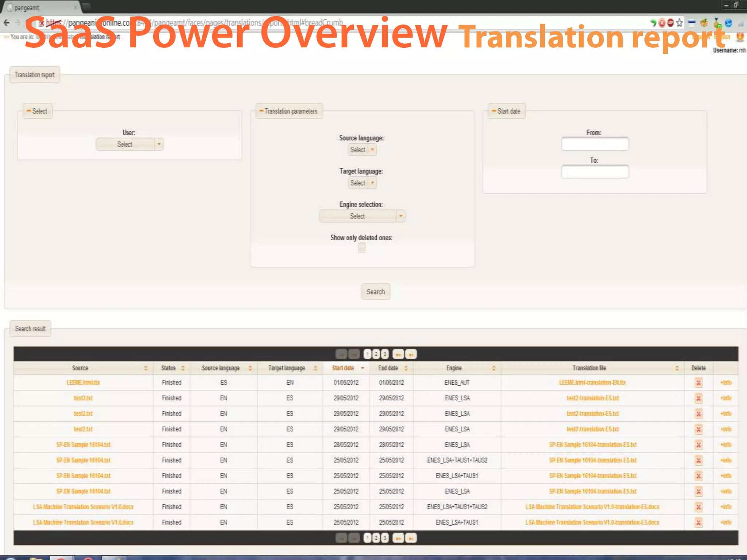Toggle the Show only deleted ones checkbox
The height and width of the screenshot is (560, 747).
click(x=361, y=248)
